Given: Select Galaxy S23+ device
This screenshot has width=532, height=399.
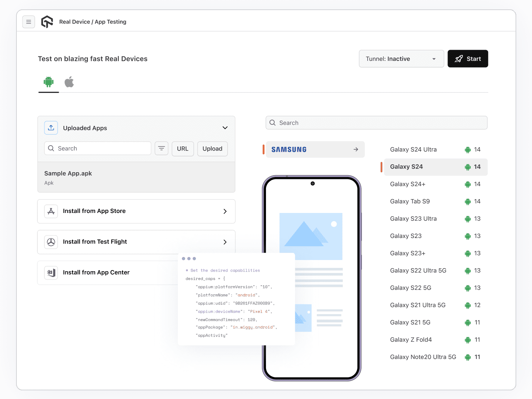Looking at the screenshot, I should (436, 253).
